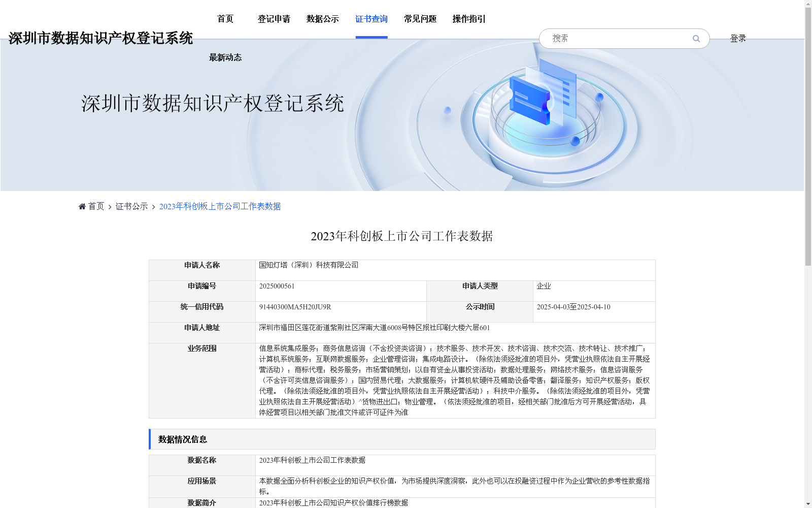Select publicity period 2025-04-03至2025-04-10
This screenshot has width=812, height=508.
tap(573, 307)
